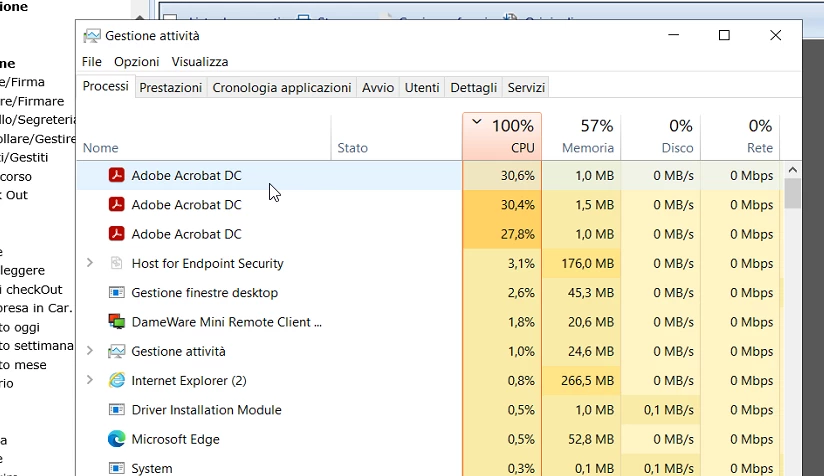This screenshot has height=476, width=824.
Task: Click the System process icon
Action: coord(117,468)
